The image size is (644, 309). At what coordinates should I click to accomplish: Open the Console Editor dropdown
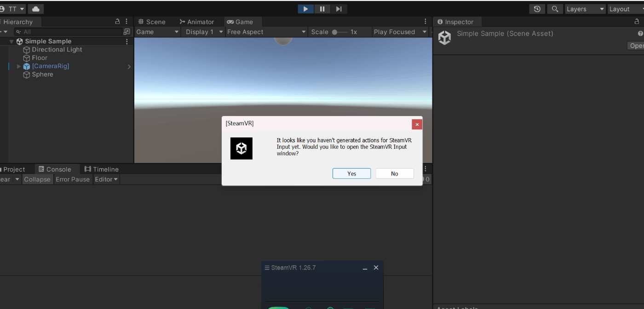[x=107, y=179]
